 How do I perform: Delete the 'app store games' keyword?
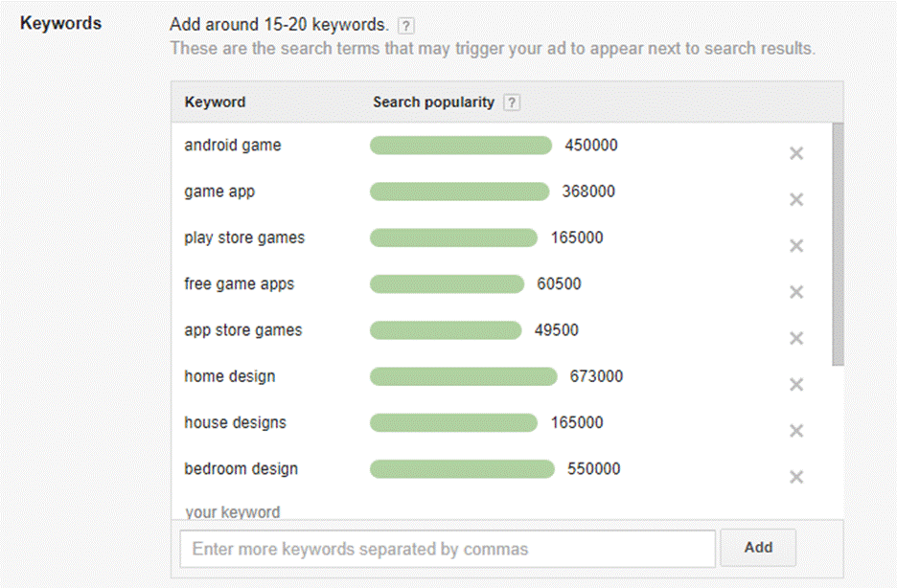click(795, 338)
